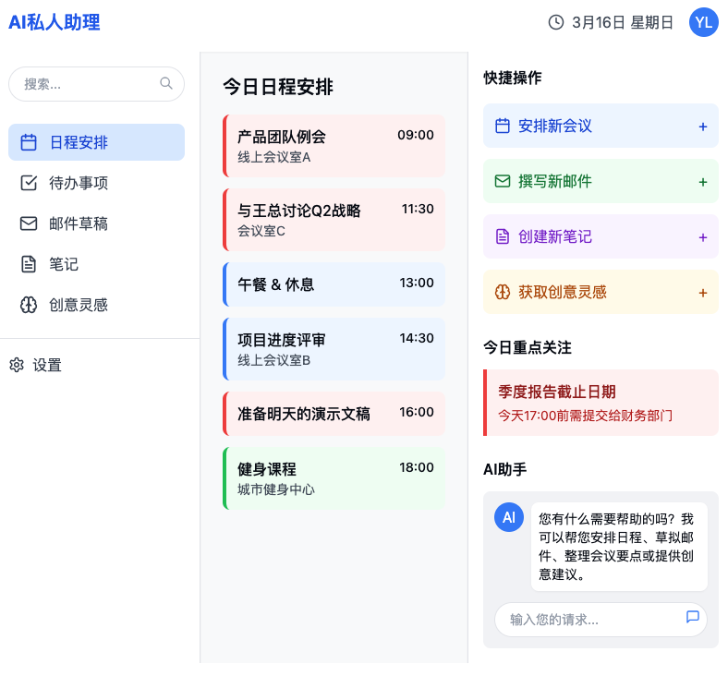Click the plus icon on 创建新笔记
Viewport: 728px width, 700px height.
[703, 237]
